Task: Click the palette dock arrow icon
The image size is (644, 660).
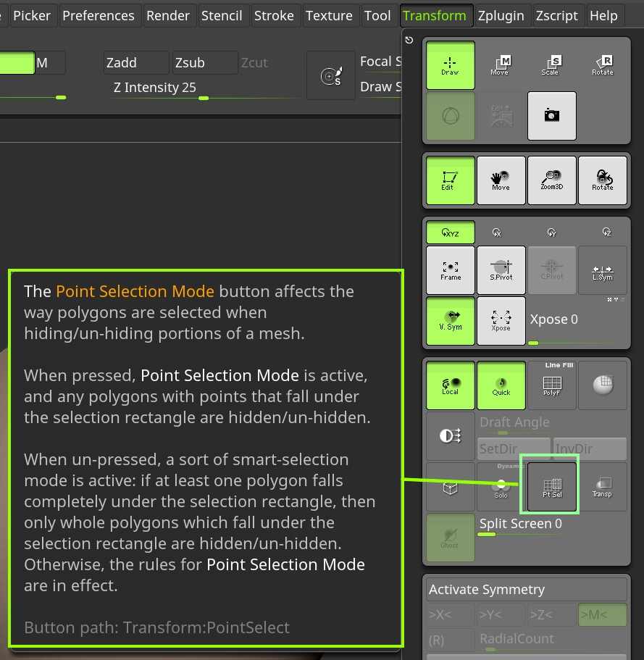Action: click(409, 40)
